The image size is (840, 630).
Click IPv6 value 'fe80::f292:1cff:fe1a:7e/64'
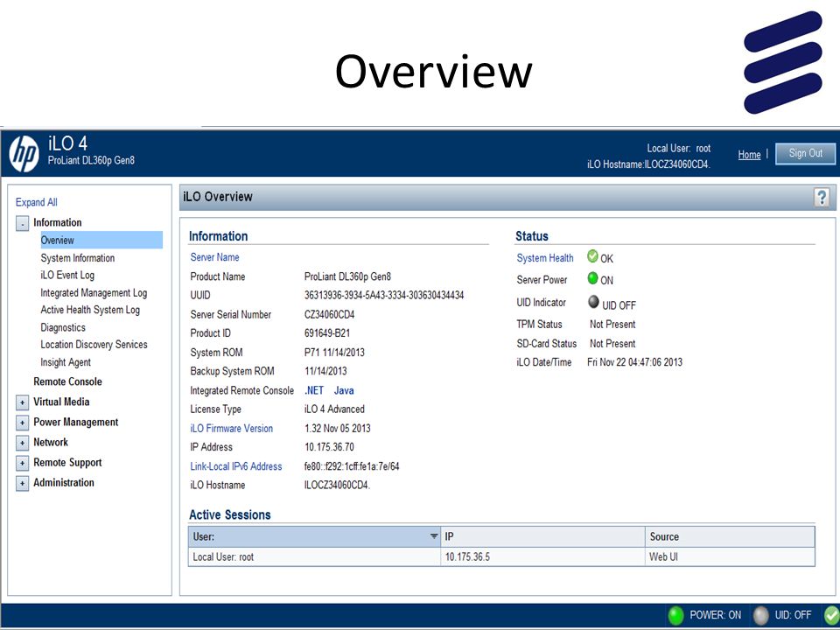coord(352,466)
